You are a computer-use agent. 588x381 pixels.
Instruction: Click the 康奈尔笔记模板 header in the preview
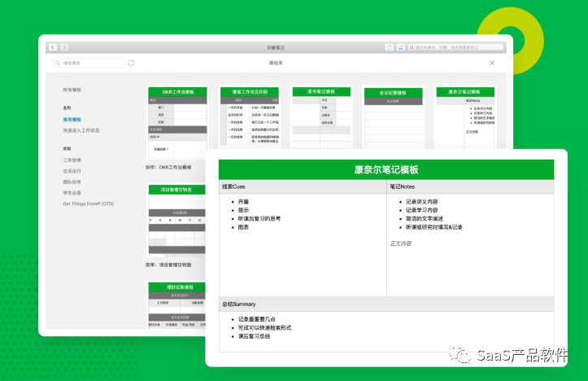click(x=386, y=169)
